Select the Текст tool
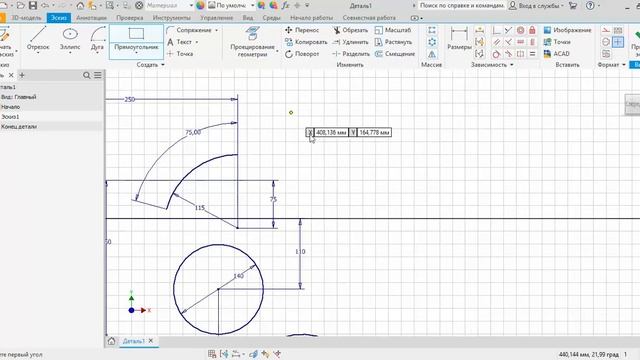This screenshot has width=640, height=360. [x=179, y=42]
